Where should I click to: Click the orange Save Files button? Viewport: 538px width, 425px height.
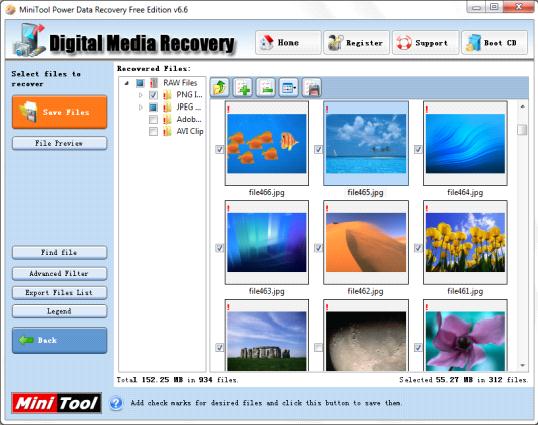(x=59, y=112)
